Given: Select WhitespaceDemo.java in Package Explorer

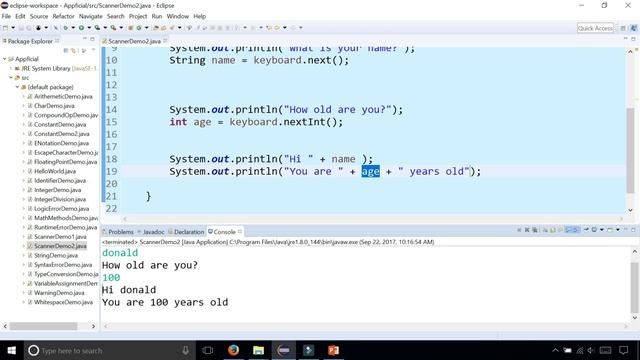Looking at the screenshot, I should (63, 302).
